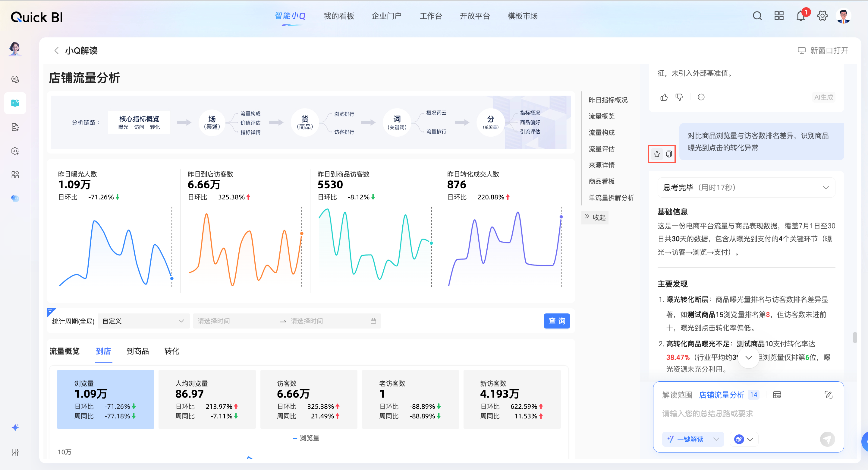868x470 pixels.
Task: Open the apps grid icon in top bar
Action: click(x=779, y=16)
